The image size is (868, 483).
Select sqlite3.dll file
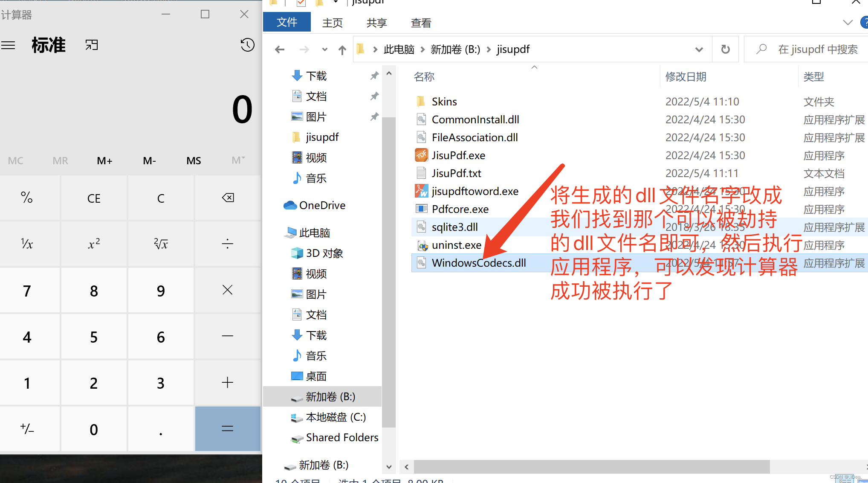coord(454,227)
